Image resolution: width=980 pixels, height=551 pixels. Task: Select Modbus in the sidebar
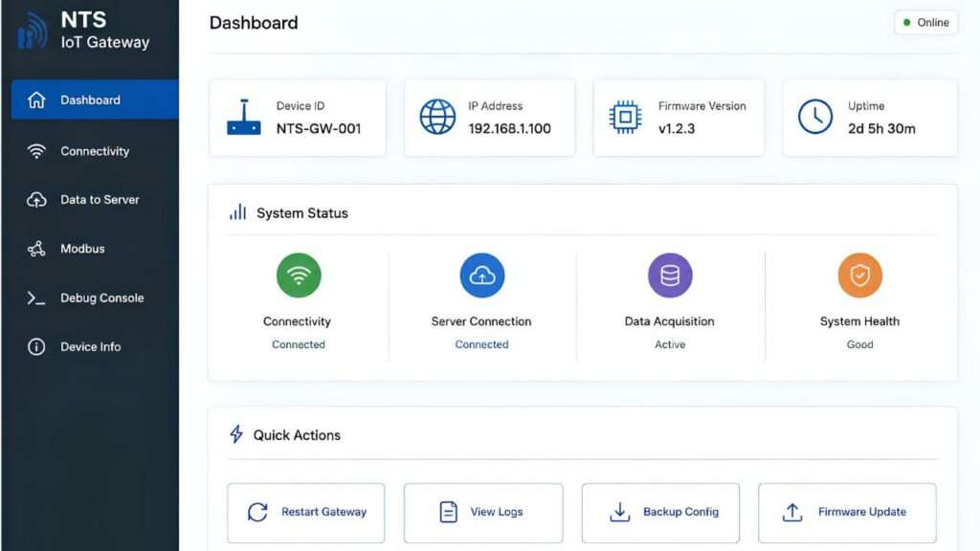pyautogui.click(x=95, y=249)
